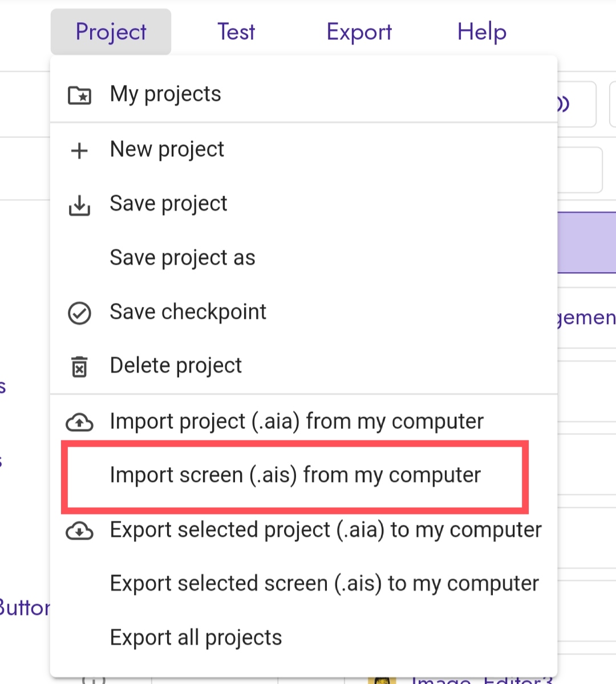
Task: Click the checkmark icon beside Save checkpoint
Action: coord(79,313)
